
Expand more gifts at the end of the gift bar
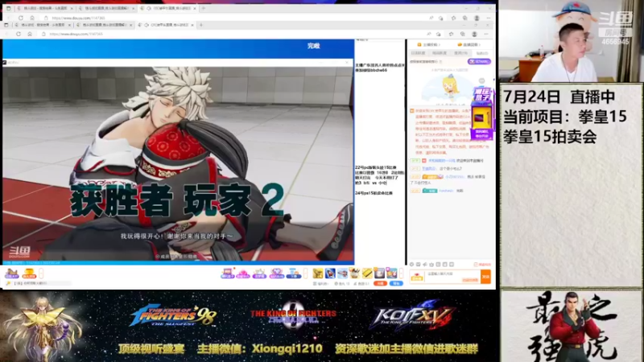401,274
